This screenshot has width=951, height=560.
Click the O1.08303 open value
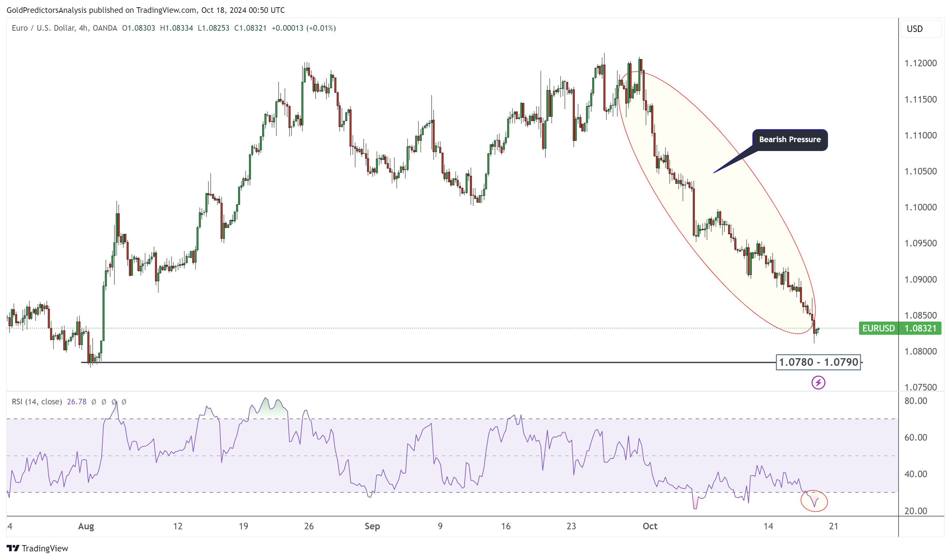138,28
